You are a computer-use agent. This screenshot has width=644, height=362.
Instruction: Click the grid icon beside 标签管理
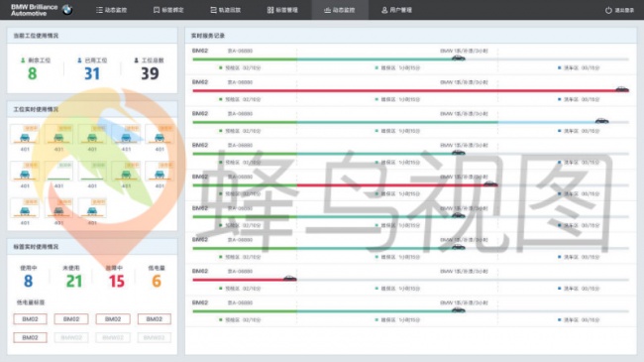[270, 10]
